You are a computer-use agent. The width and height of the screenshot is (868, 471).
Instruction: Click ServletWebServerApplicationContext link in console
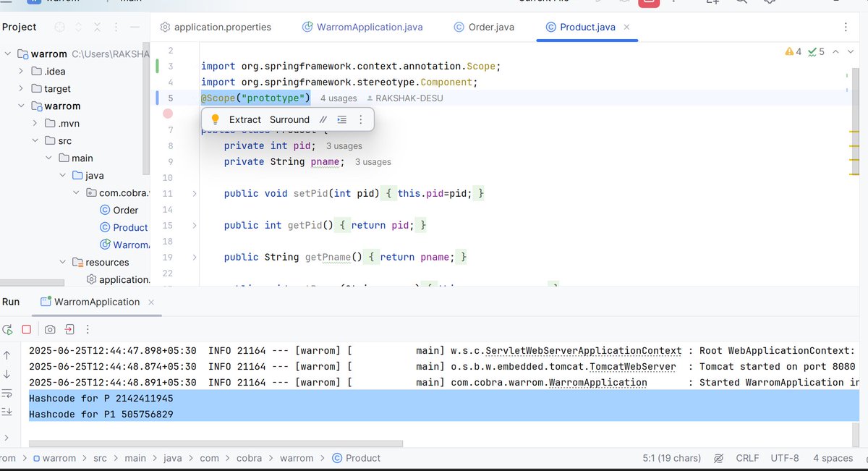tap(584, 351)
